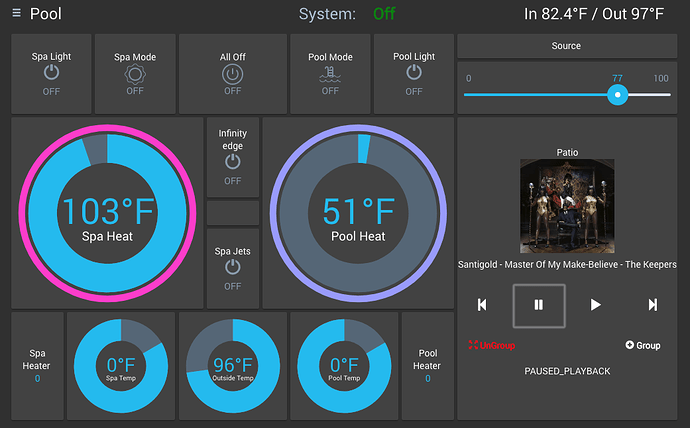
Task: Turn on Pool Mode icon
Action: pos(330,73)
